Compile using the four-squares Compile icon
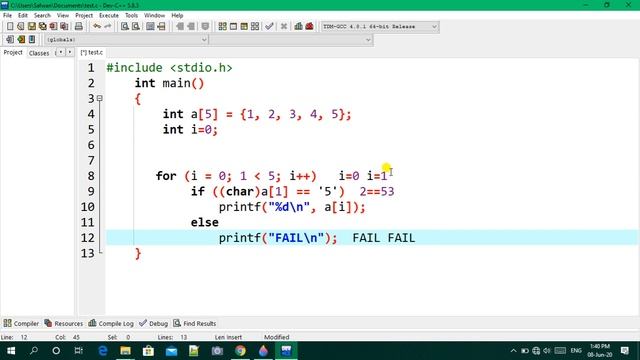This screenshot has width=640, height=360. click(222, 27)
